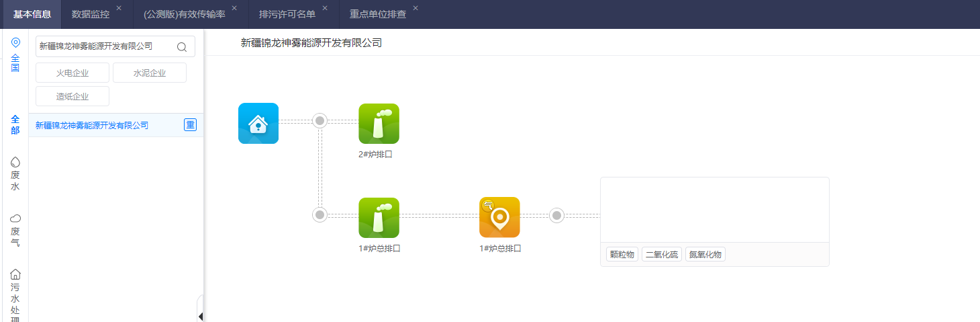Select the 颗粒物 pollutant tag
980x322 pixels.
coord(622,255)
